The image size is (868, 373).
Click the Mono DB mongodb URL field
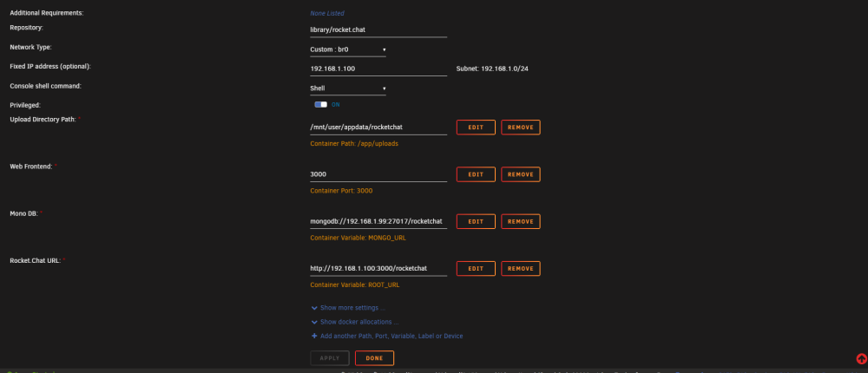378,221
